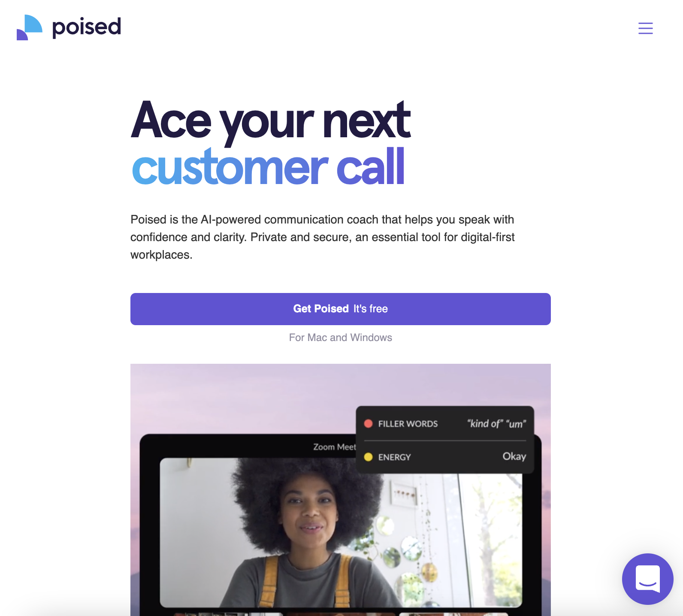Click the Poised description paragraph
The height and width of the screenshot is (616, 683).
click(323, 237)
